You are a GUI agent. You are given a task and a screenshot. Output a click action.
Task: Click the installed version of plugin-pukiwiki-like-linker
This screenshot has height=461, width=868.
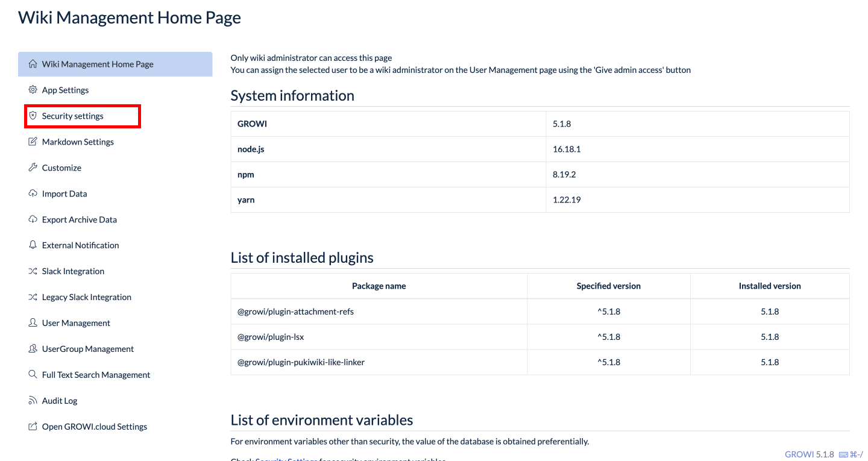tap(770, 362)
